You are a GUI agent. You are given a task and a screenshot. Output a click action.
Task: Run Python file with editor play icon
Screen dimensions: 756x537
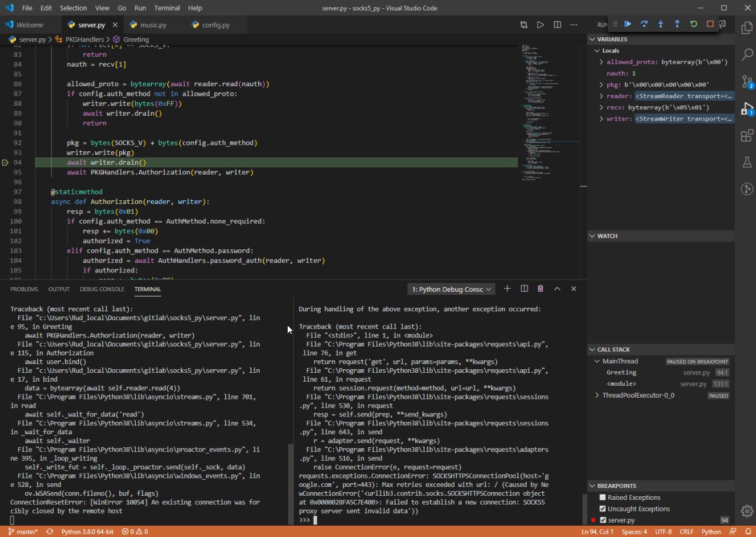[540, 25]
